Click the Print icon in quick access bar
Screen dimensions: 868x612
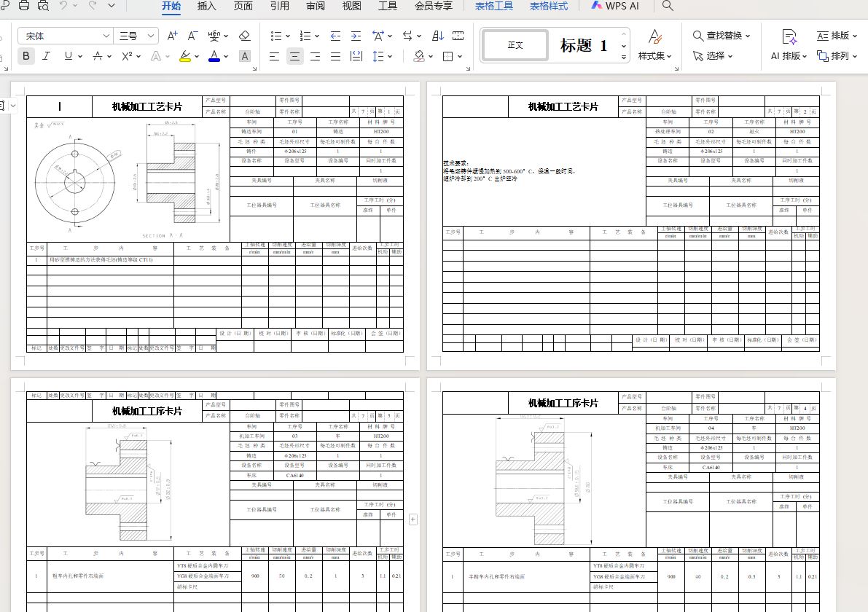tap(24, 6)
